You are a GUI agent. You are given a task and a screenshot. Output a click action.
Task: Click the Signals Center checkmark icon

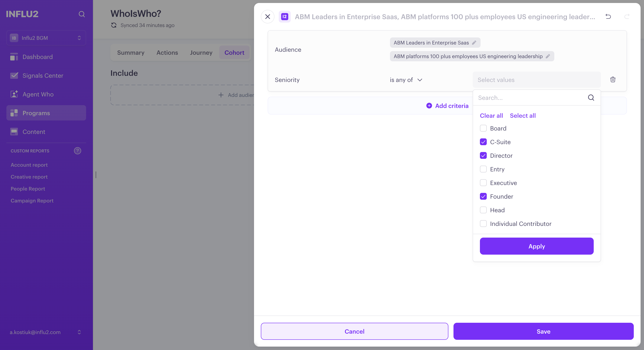tap(14, 75)
